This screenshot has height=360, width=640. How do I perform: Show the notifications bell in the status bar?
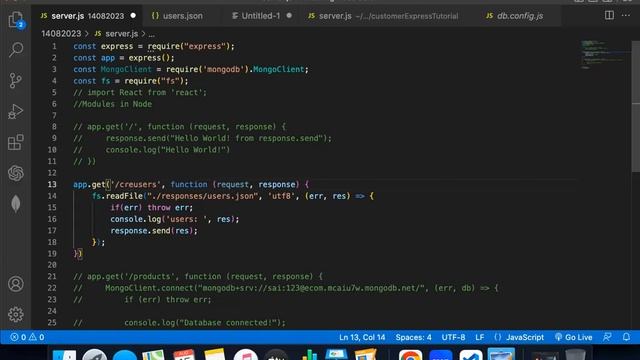pos(626,337)
